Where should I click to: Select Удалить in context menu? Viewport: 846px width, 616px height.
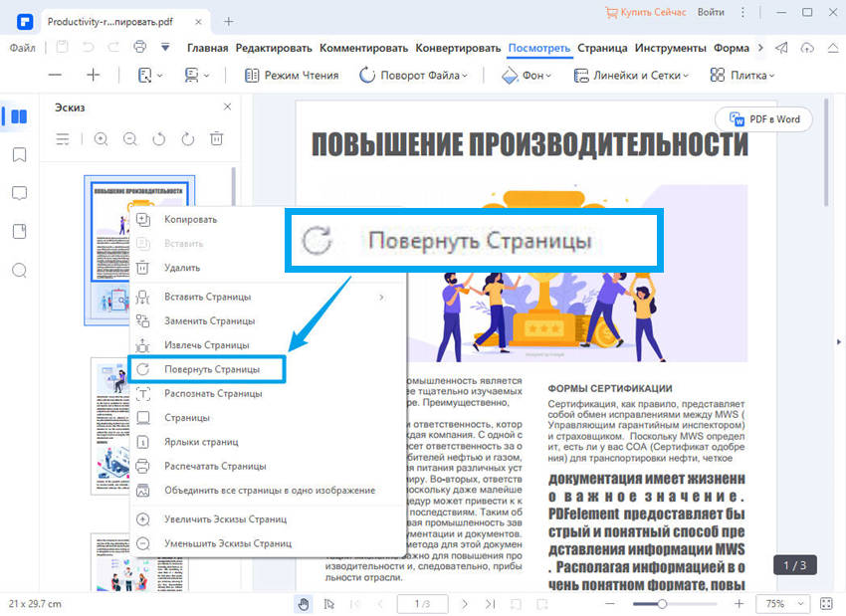coord(269,268)
